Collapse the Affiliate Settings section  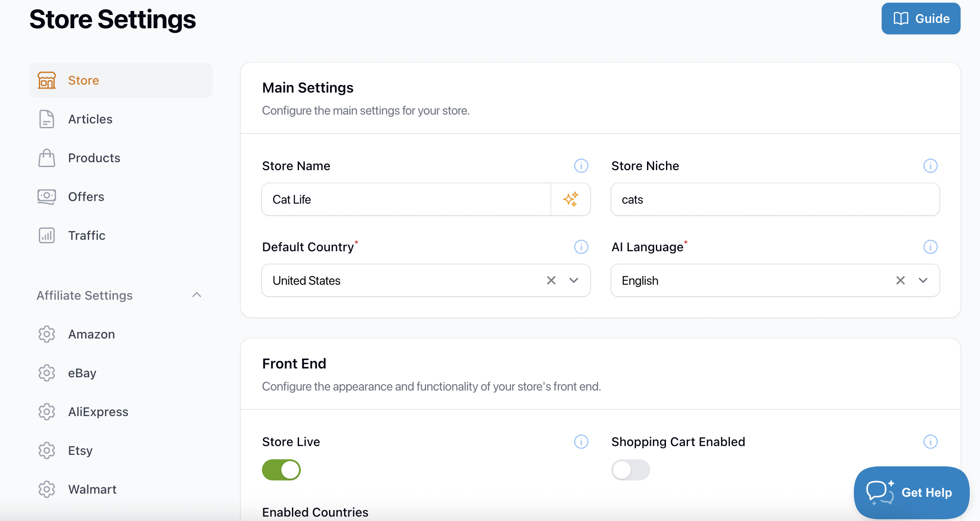[197, 295]
